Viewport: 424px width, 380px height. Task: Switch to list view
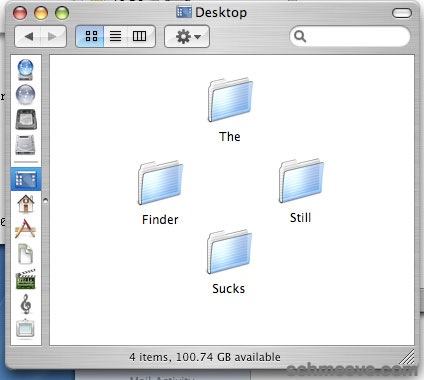(x=116, y=36)
